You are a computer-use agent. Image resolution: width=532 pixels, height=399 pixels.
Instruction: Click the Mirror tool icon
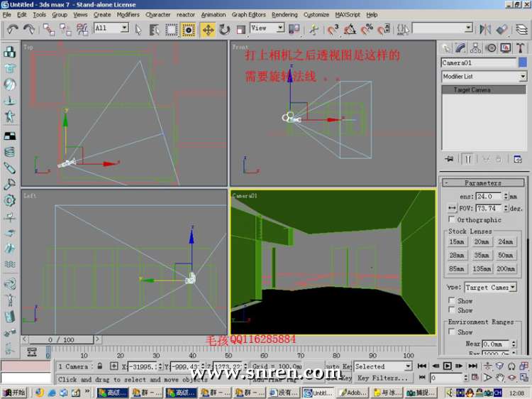tap(486, 29)
